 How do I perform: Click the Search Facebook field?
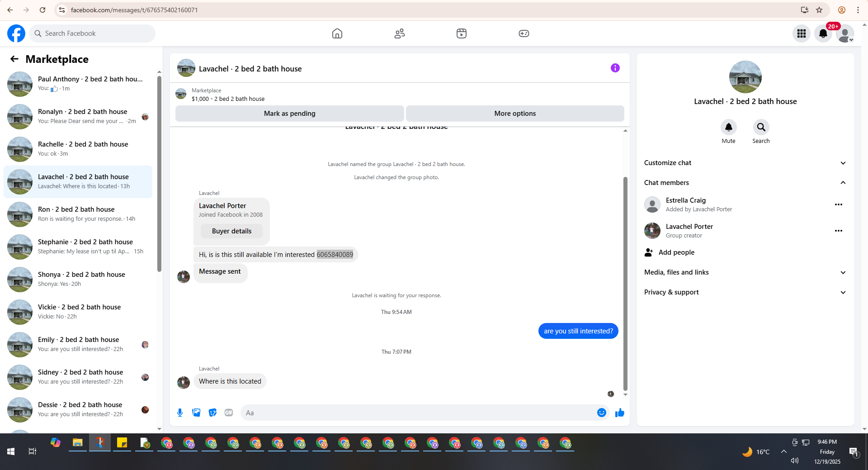tap(92, 33)
